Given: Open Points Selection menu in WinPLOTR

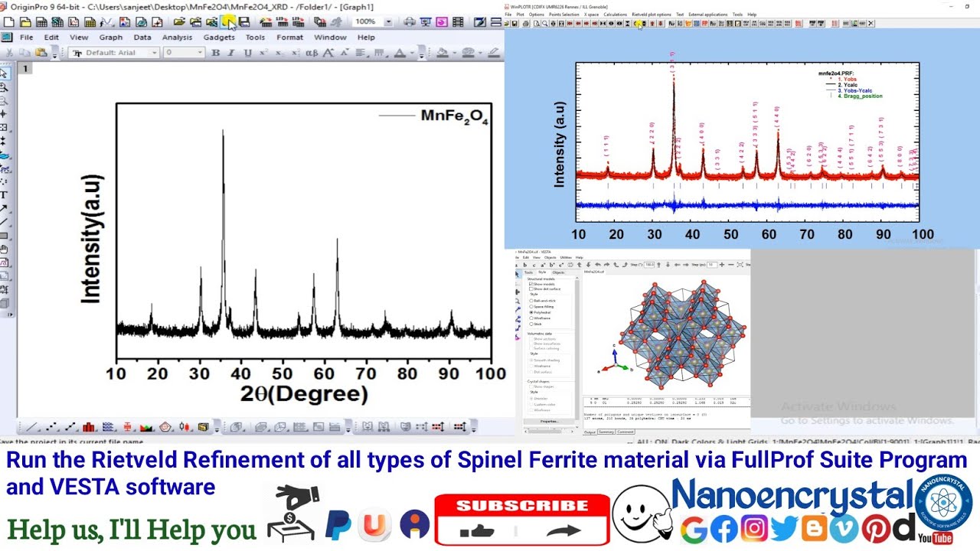Looking at the screenshot, I should [564, 15].
